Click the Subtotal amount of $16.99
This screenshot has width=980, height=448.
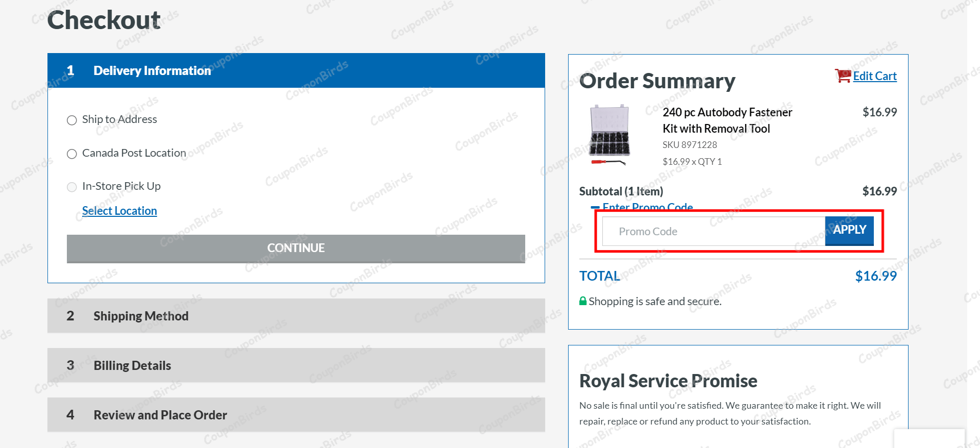879,191
